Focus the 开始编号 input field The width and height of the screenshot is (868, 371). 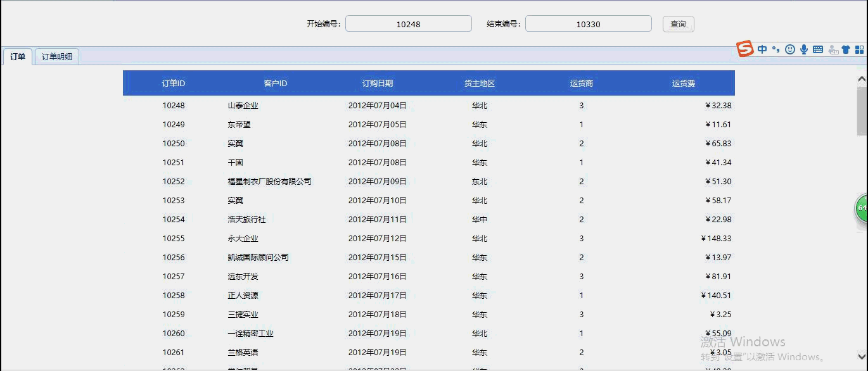[x=409, y=24]
